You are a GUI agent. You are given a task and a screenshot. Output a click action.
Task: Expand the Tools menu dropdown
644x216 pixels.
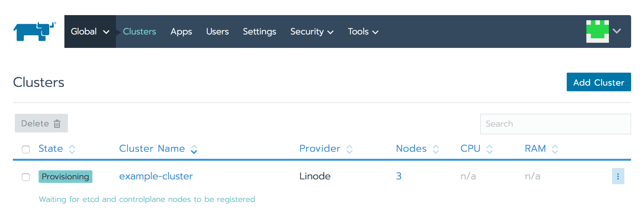(x=363, y=32)
